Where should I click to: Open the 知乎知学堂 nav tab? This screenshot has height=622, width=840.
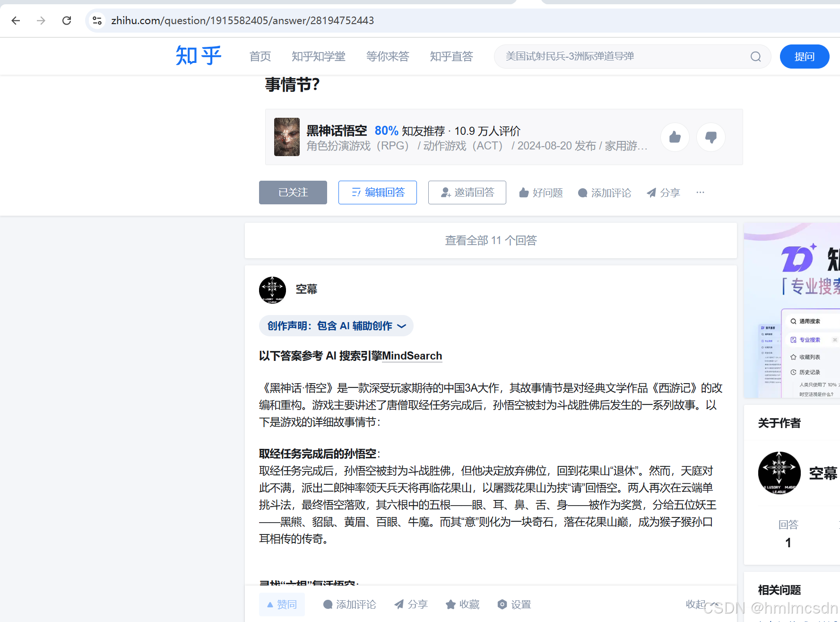click(319, 56)
